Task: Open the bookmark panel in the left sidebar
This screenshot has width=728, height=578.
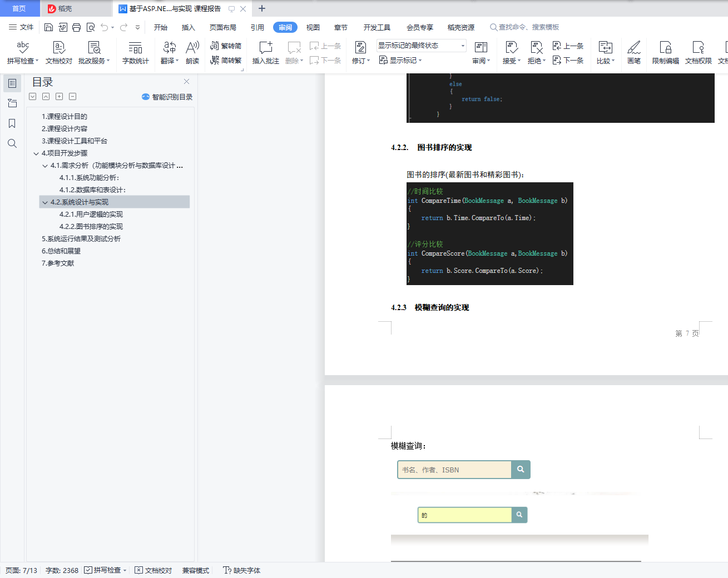Action: tap(12, 123)
